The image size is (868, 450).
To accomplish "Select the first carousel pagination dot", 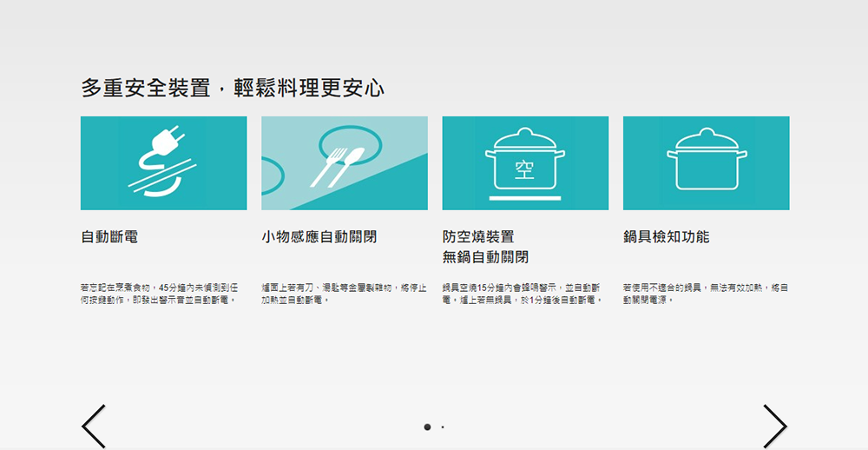I will tap(427, 427).
